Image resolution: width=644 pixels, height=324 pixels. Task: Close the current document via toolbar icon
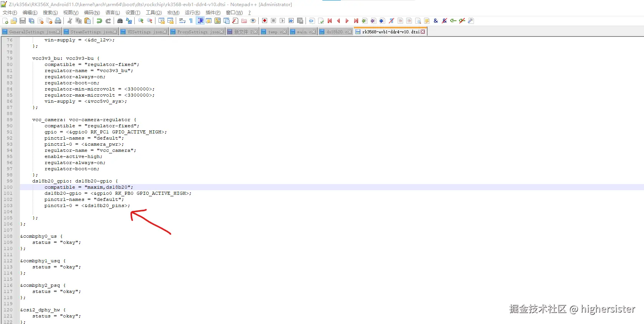pos(40,21)
